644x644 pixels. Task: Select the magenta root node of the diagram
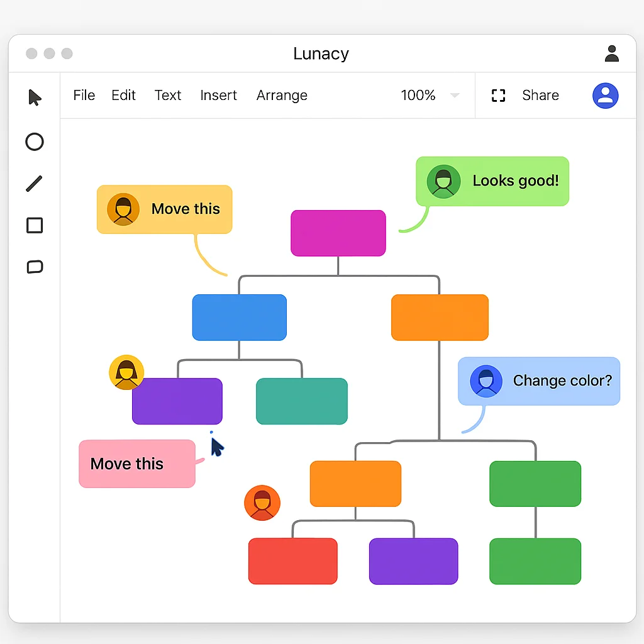(338, 233)
